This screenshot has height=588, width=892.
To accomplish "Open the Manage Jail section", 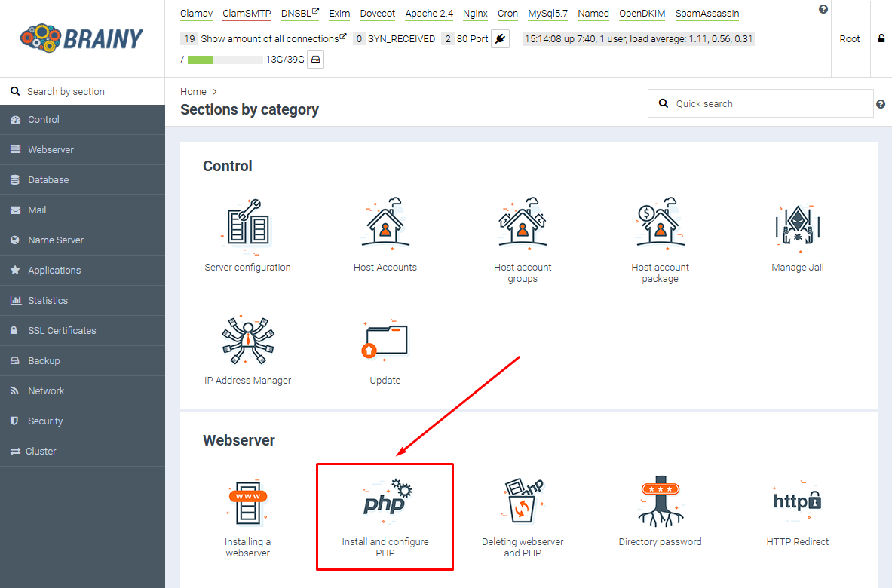I will pyautogui.click(x=798, y=234).
